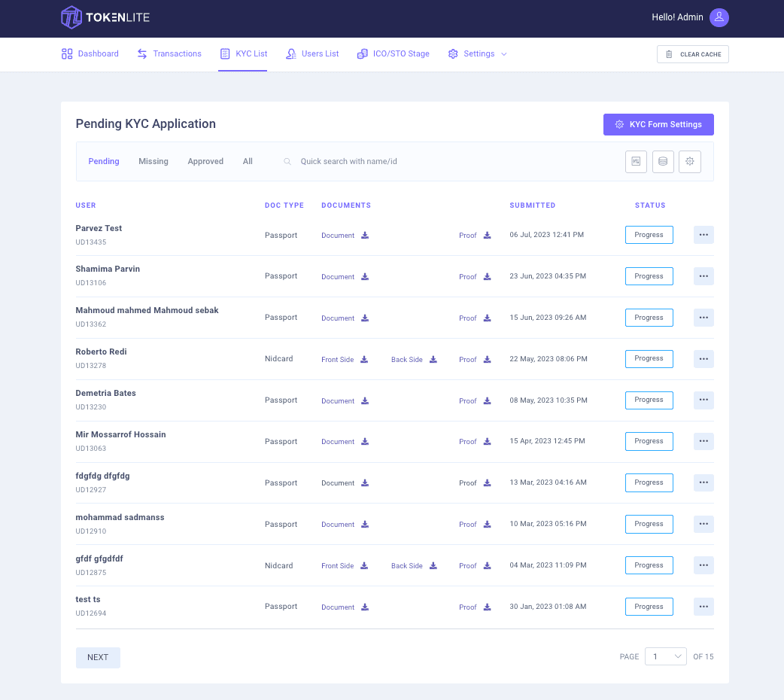Image resolution: width=784 pixels, height=700 pixels.
Task: Click the search magnifier icon
Action: click(287, 162)
